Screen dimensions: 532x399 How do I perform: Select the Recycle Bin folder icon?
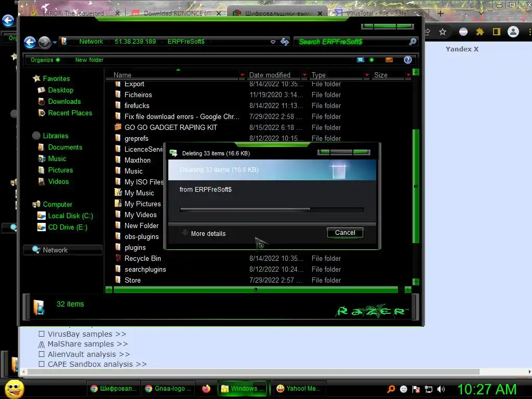point(118,258)
